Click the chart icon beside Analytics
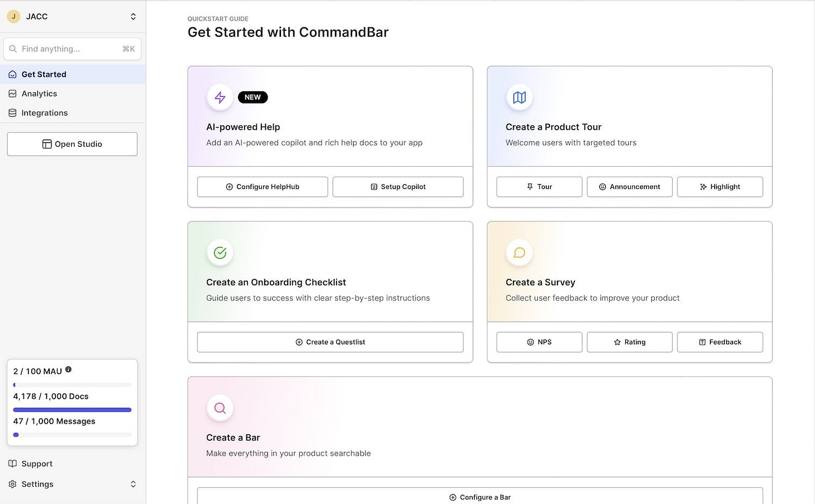Image resolution: width=815 pixels, height=504 pixels. pos(12,93)
